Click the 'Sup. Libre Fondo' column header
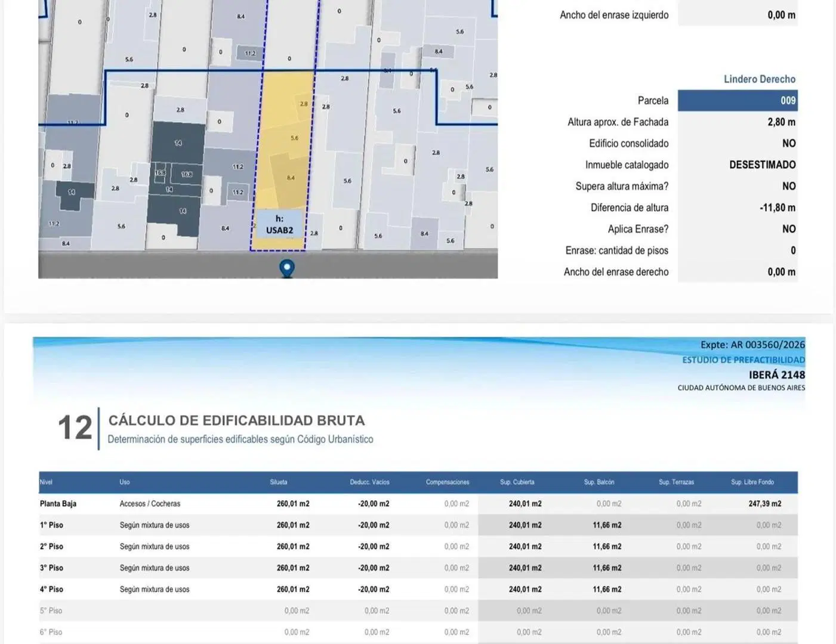Viewport: 836px width, 644px height. pyautogui.click(x=752, y=482)
